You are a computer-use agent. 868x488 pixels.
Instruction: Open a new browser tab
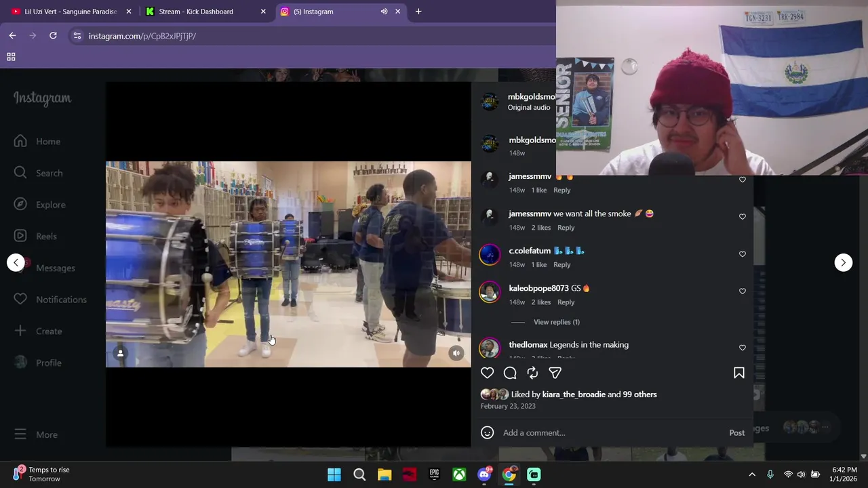coord(418,12)
